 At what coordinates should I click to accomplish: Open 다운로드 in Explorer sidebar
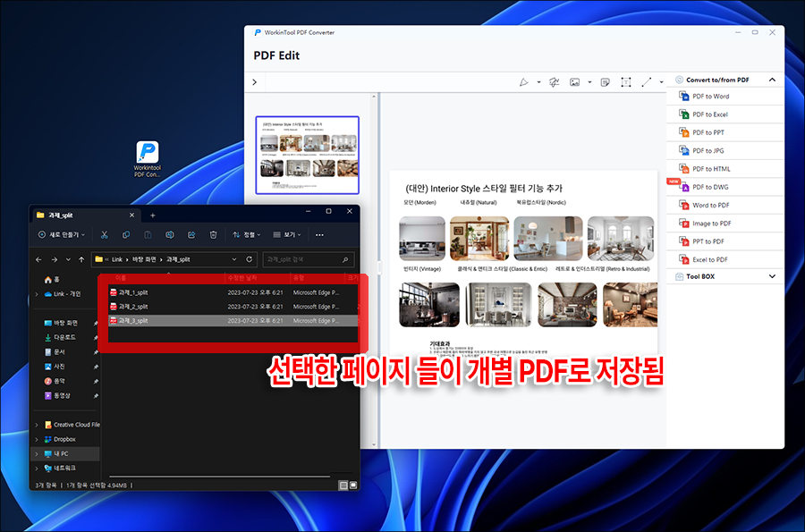(x=60, y=337)
